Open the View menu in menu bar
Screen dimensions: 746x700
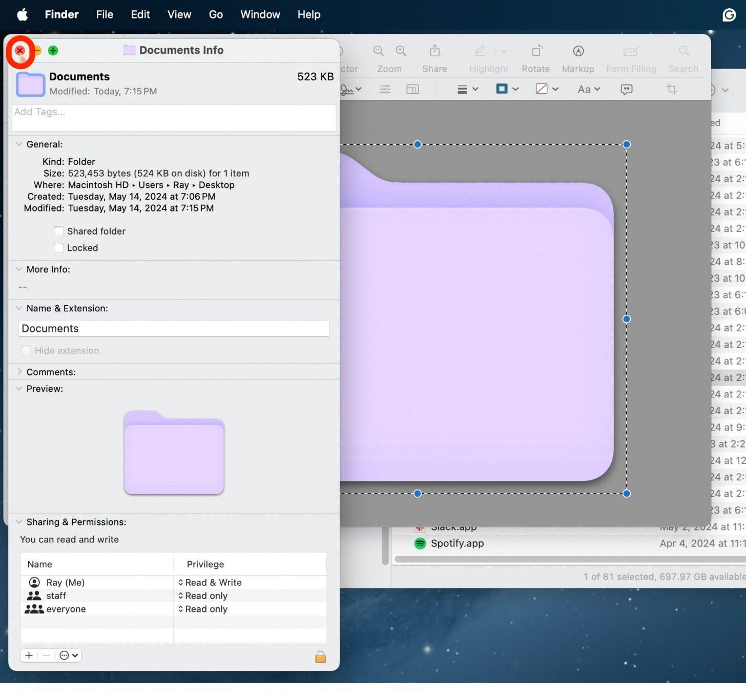(179, 14)
